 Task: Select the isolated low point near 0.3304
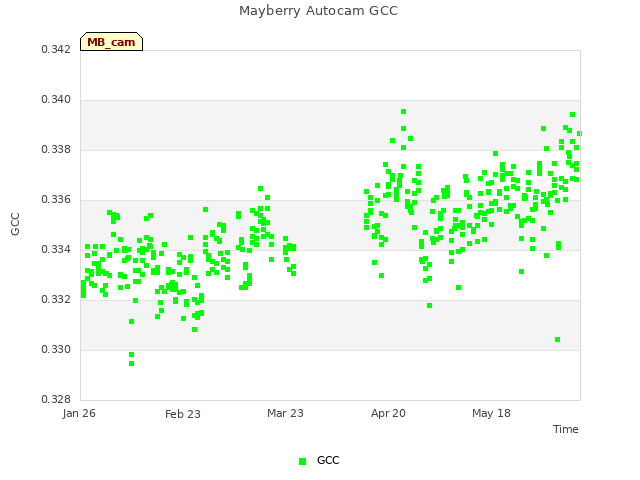(558, 340)
